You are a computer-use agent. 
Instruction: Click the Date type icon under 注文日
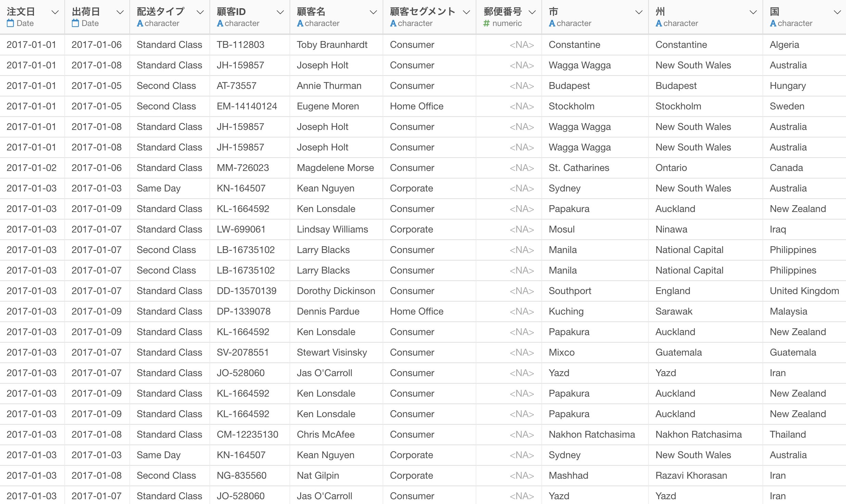tap(10, 23)
